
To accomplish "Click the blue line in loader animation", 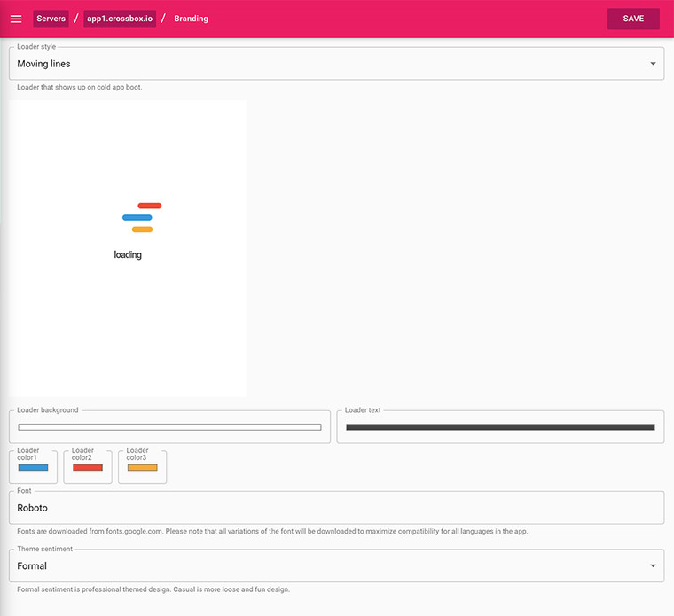I will [137, 217].
